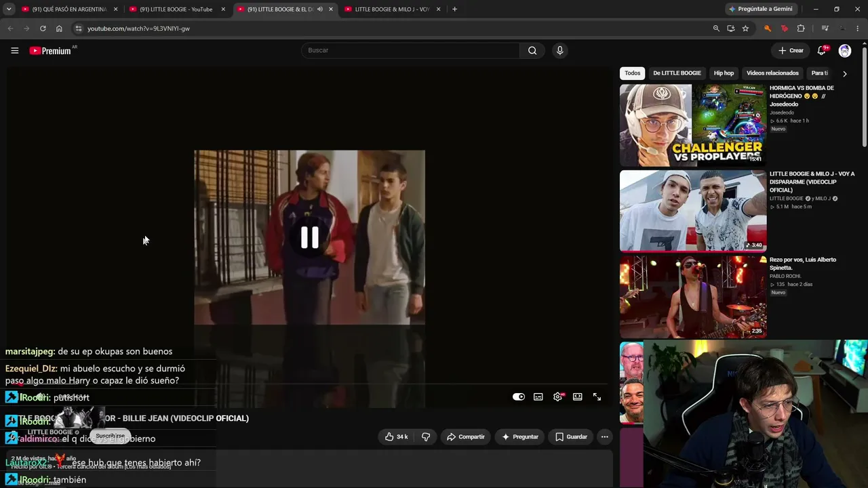Open 'HORMIGA VS BOMBA DE HIDRÓGENO' title link

[802, 96]
